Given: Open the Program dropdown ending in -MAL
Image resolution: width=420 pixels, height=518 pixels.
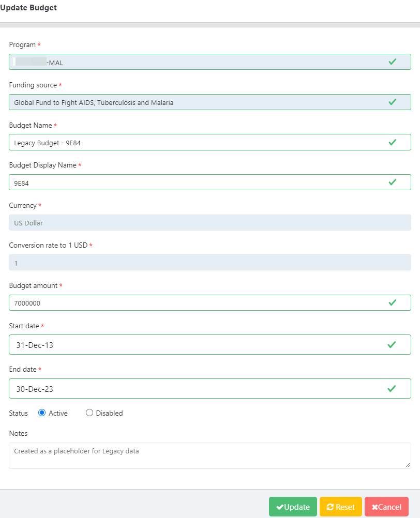Looking at the screenshot, I should point(210,62).
